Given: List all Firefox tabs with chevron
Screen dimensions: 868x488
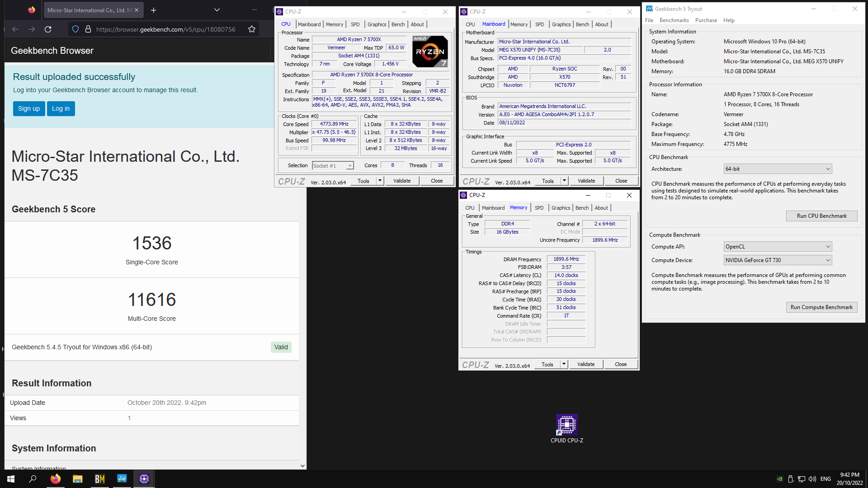Looking at the screenshot, I should pyautogui.click(x=217, y=10).
